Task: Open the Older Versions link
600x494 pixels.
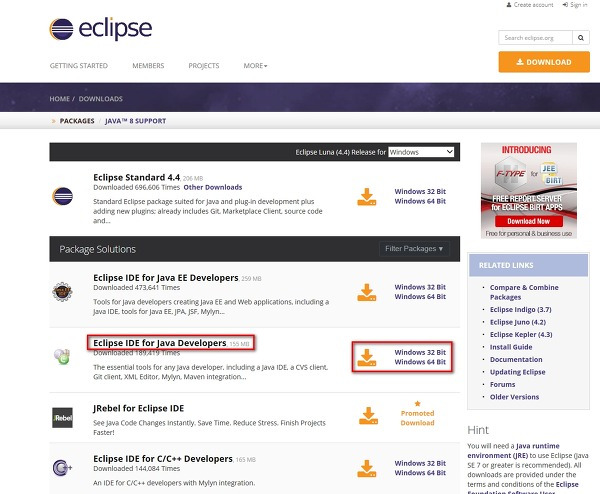Action: tap(514, 397)
